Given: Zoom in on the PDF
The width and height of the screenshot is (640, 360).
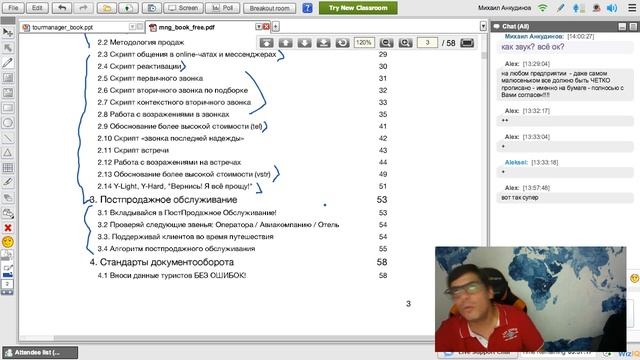Looking at the screenshot, I should (x=405, y=43).
